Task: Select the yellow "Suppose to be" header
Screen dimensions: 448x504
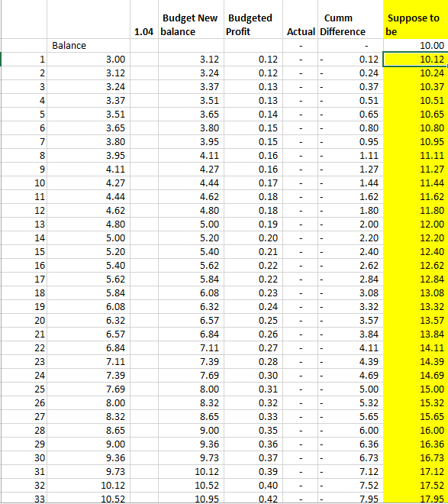Action: [416, 19]
